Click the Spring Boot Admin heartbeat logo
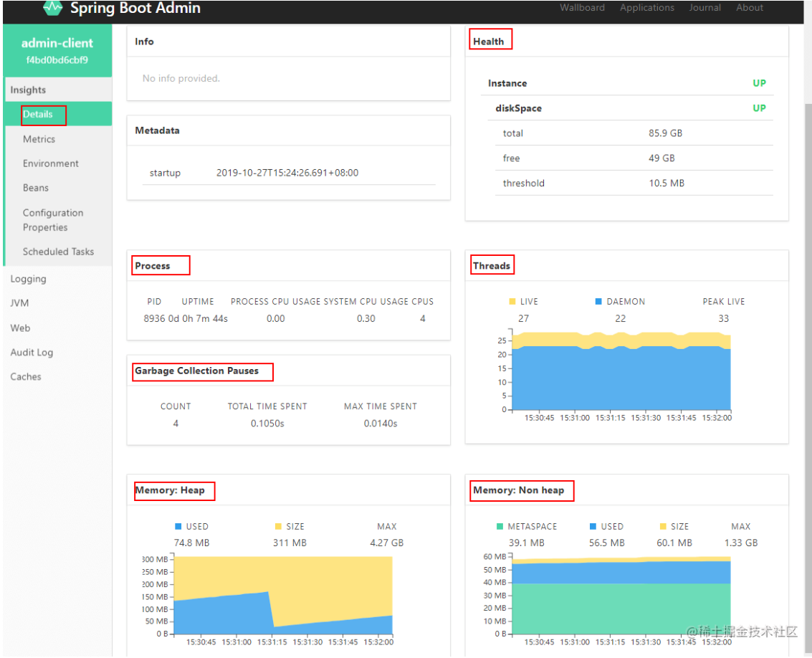The image size is (812, 658). (53, 8)
